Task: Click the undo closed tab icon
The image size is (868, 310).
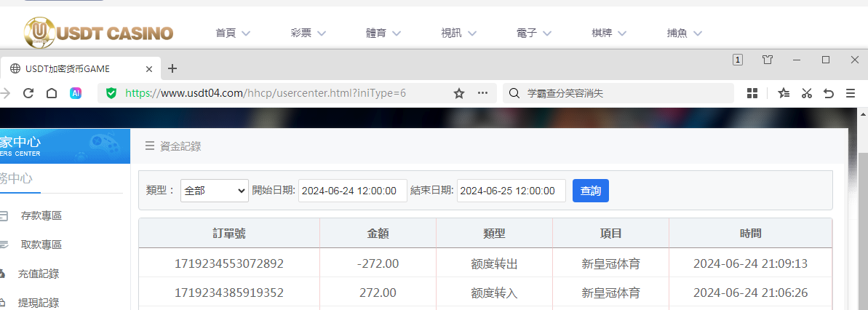Action: tap(829, 93)
